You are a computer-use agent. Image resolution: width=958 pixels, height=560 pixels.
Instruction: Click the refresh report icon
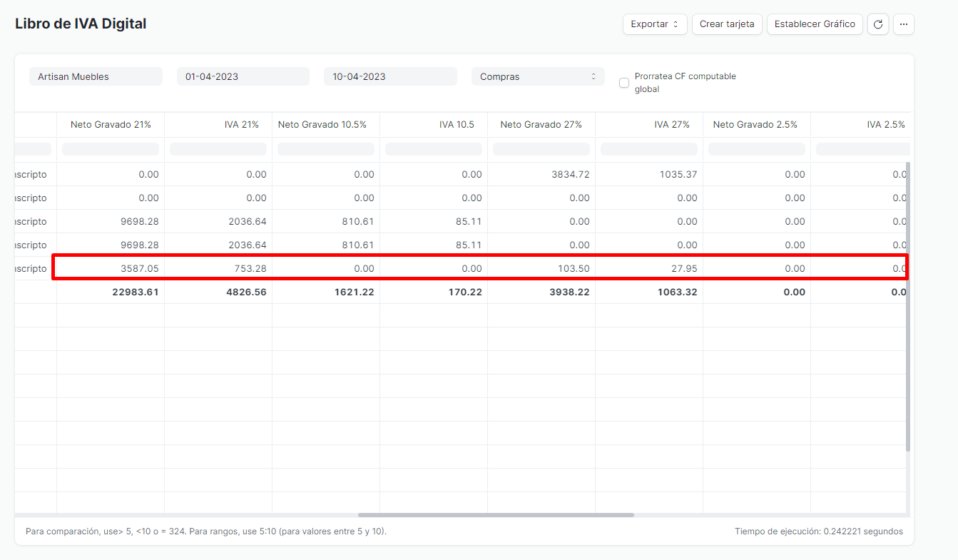click(878, 24)
